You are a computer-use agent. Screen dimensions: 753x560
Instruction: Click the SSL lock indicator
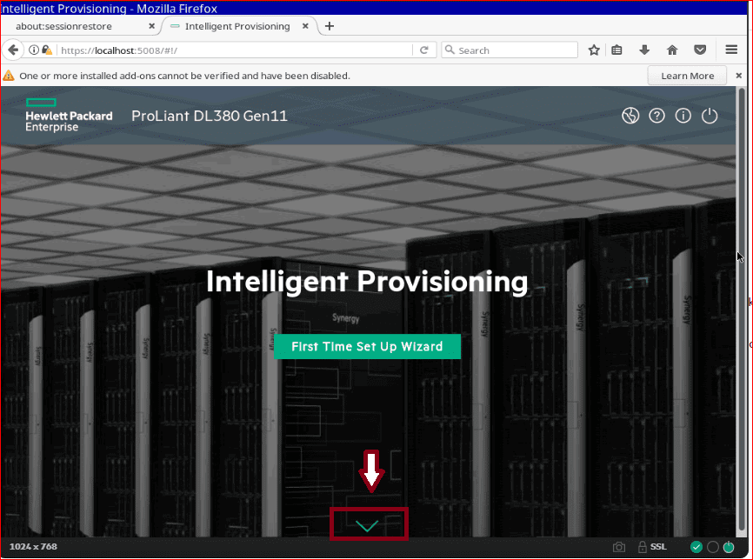[652, 547]
